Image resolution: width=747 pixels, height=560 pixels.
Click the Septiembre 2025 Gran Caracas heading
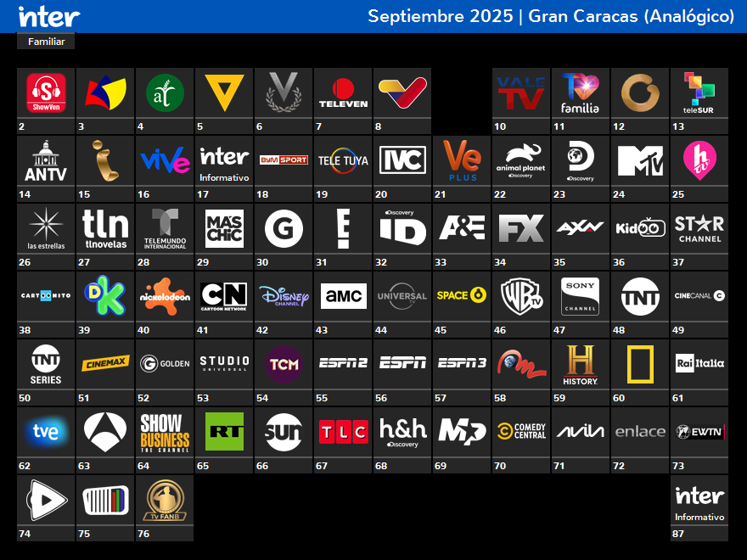click(551, 16)
